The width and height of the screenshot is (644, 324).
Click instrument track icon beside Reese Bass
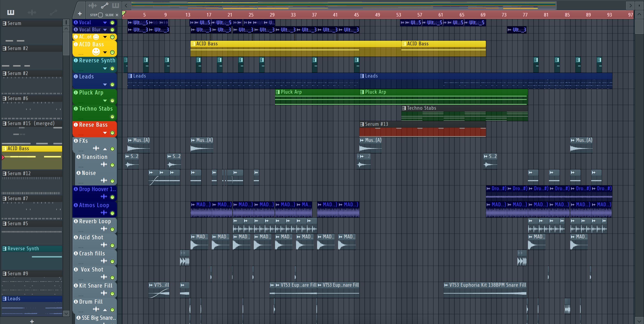click(x=76, y=125)
